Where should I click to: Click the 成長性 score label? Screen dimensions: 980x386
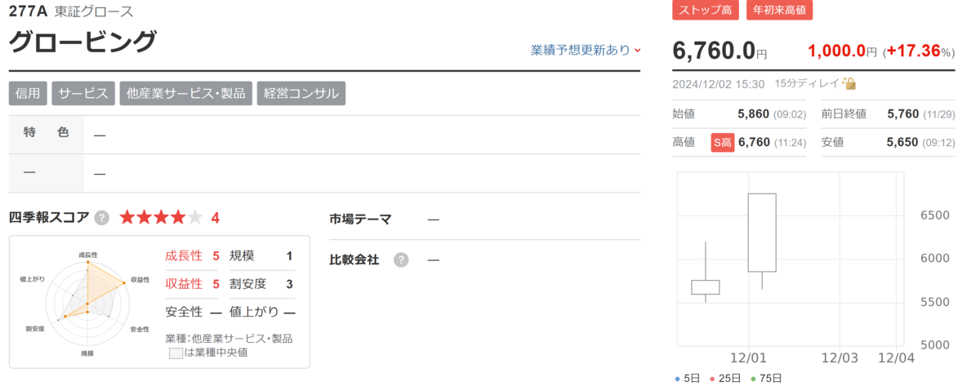[184, 256]
